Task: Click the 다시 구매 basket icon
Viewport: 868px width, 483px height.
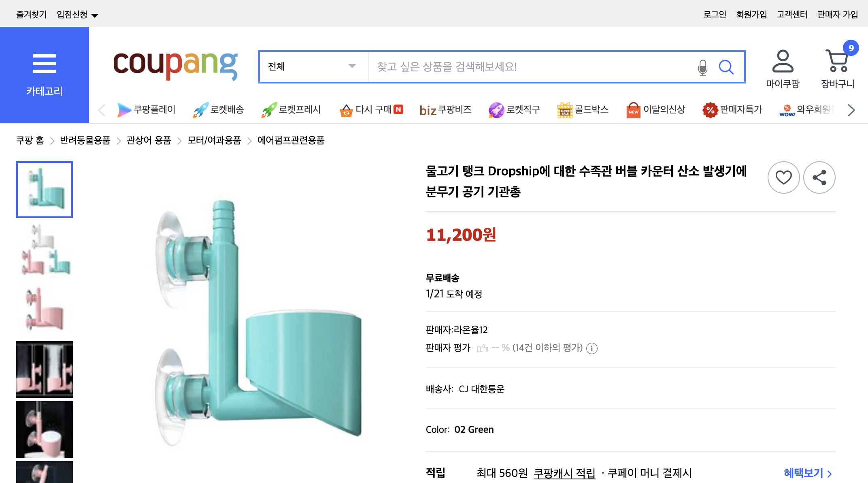Action: (346, 109)
